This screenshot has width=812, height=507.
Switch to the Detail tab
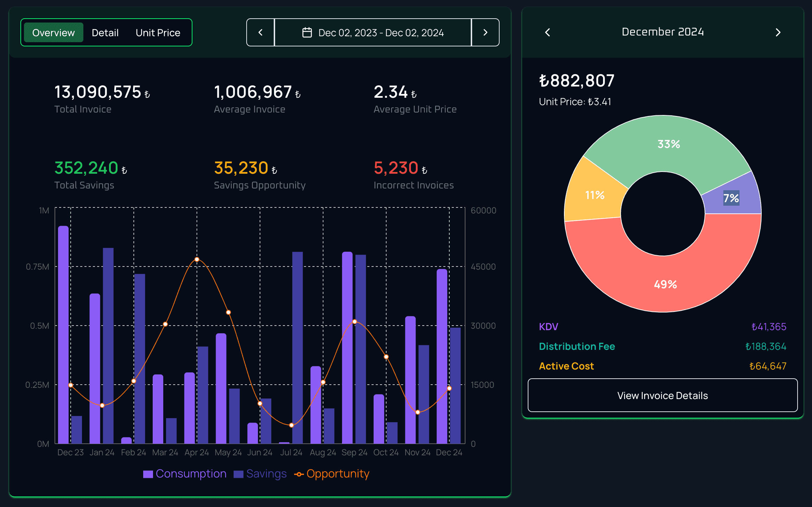105,33
